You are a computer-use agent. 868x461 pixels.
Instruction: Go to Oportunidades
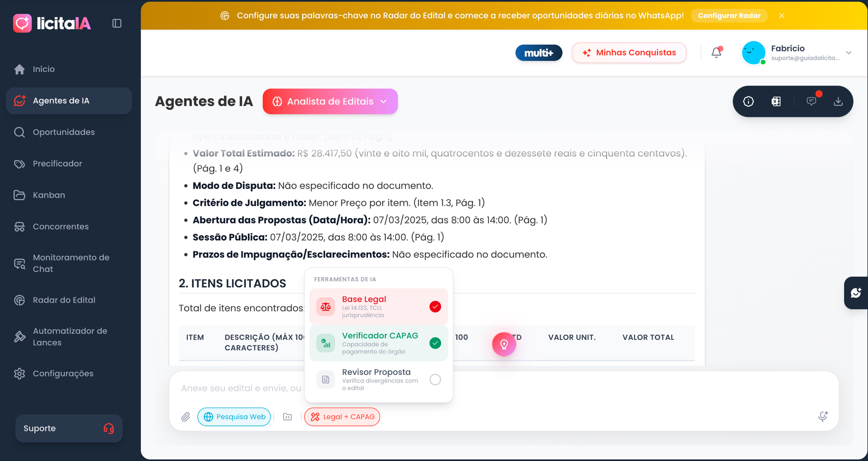tap(69, 132)
